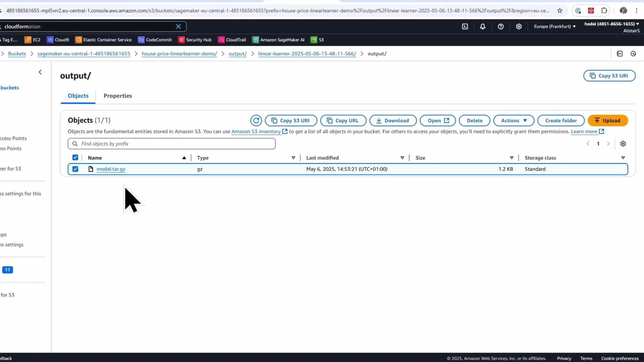The image size is (644, 362).
Task: Open the clock icon beside breadcrumbs
Action: [633, 54]
